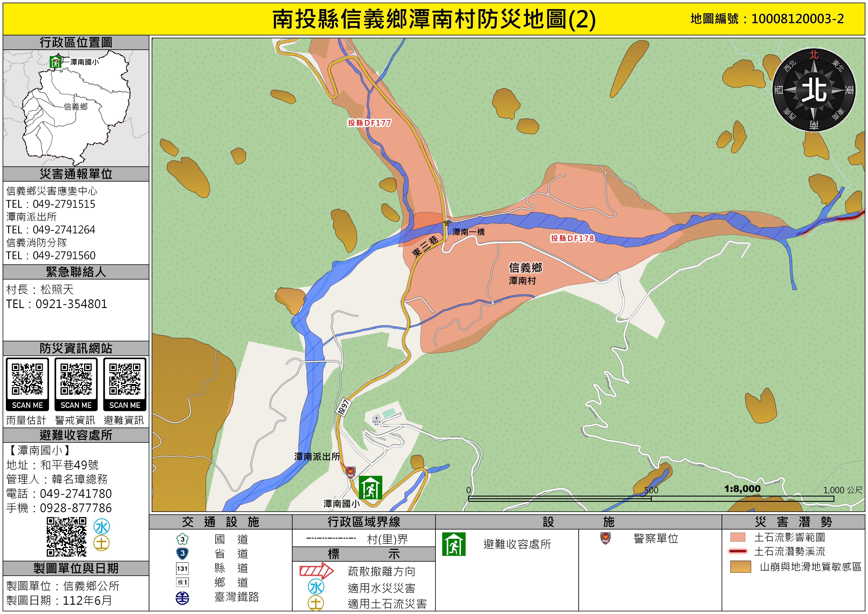Click the 避難資訊 QR code
The image size is (868, 614).
pos(125,380)
